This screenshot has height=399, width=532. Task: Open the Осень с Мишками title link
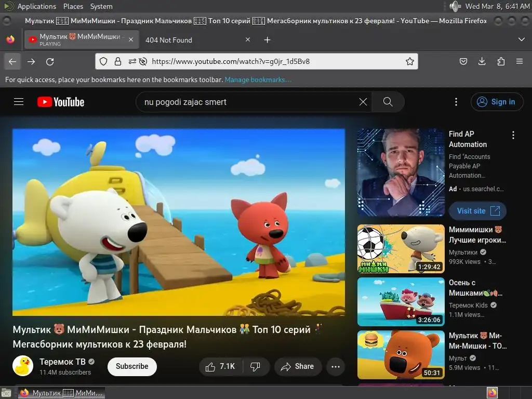[475, 288]
